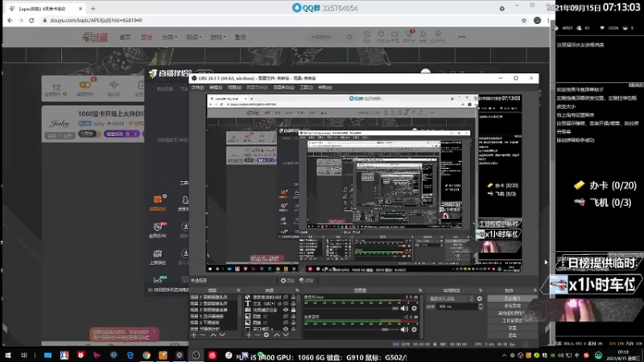
Task: Open desktop audio channel gear settings
Action: tap(415, 329)
